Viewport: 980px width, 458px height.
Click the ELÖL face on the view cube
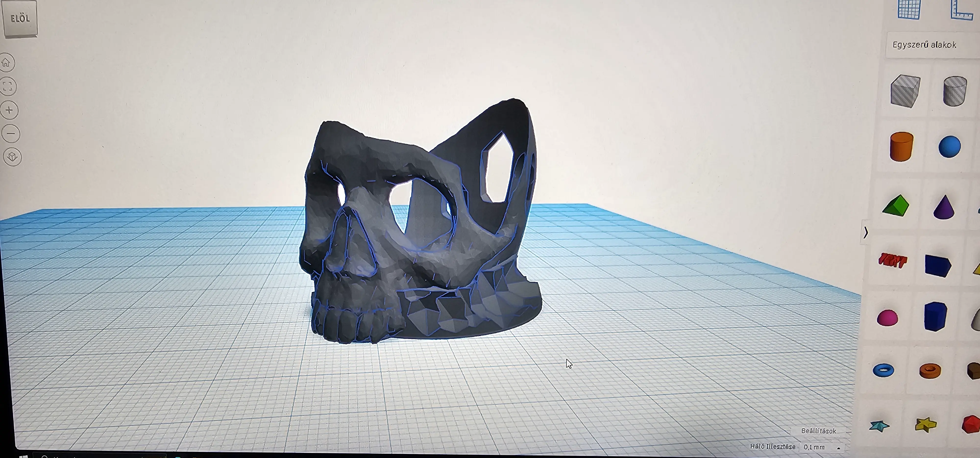(21, 18)
